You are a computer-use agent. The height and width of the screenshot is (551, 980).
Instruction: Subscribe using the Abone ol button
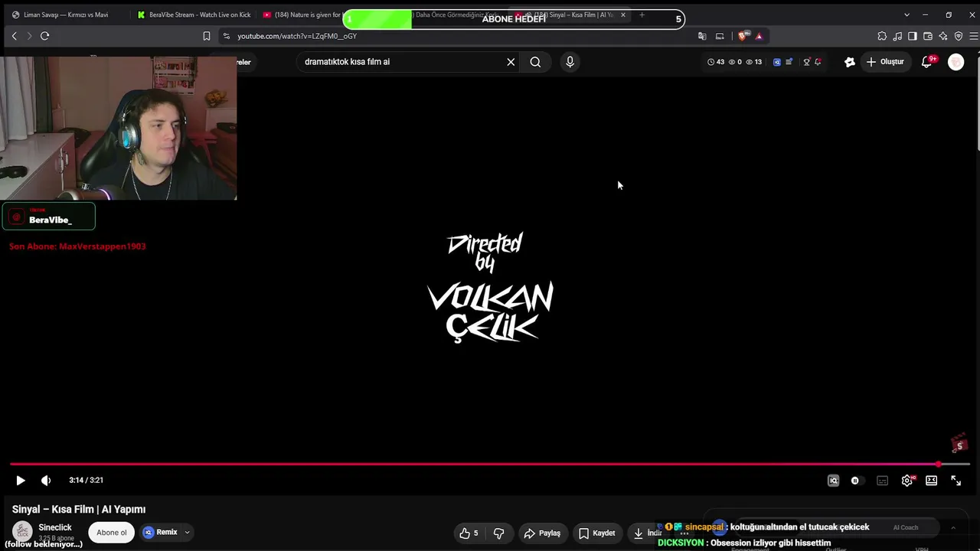click(x=112, y=533)
